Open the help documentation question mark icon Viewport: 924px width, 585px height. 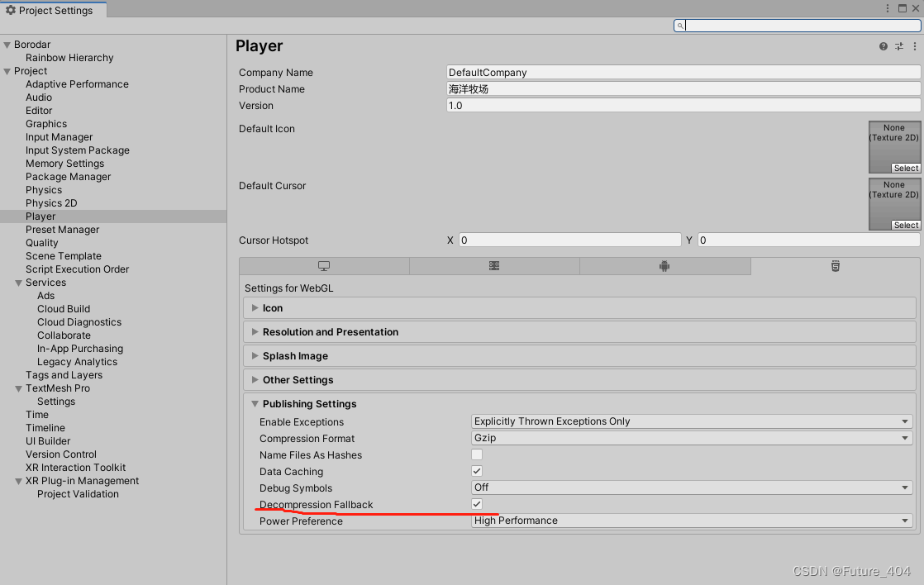pyautogui.click(x=883, y=46)
